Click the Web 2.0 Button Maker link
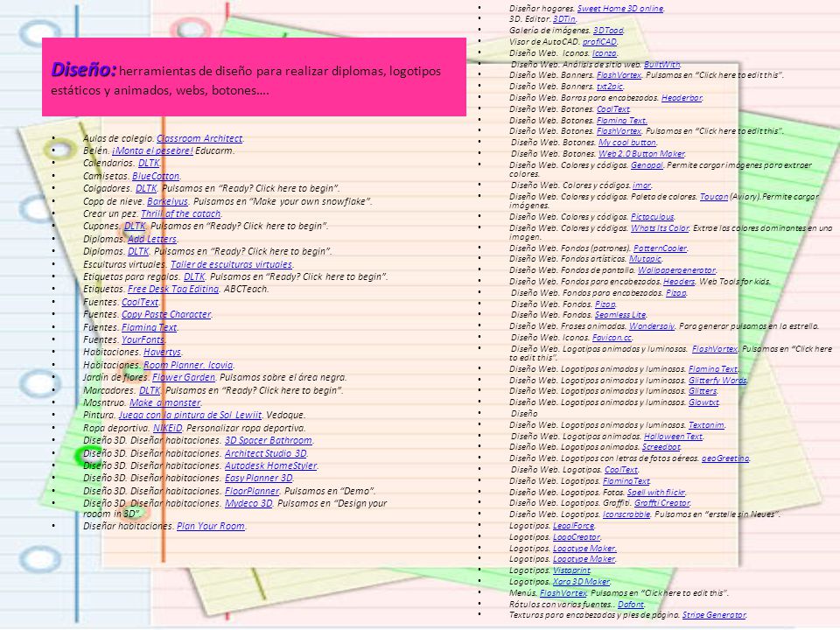The width and height of the screenshot is (840, 630). click(x=641, y=154)
